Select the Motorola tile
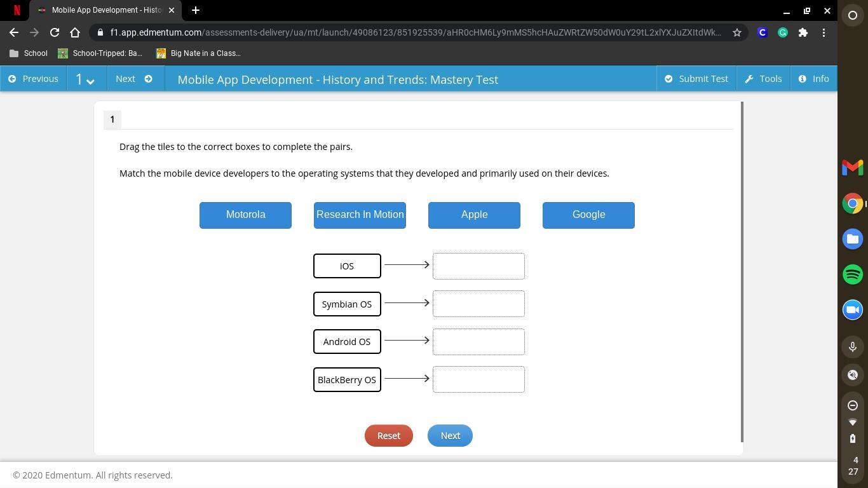The width and height of the screenshot is (868, 488). [x=245, y=215]
